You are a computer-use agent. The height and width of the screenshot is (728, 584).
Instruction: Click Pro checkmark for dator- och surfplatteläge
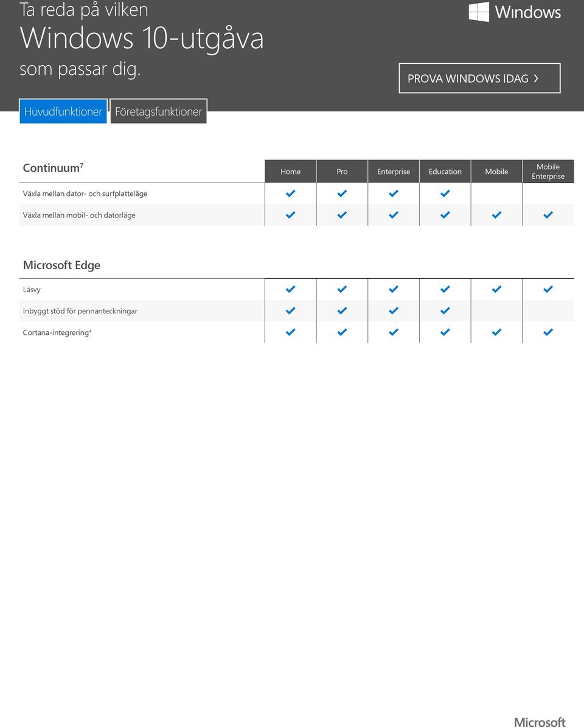point(342,193)
